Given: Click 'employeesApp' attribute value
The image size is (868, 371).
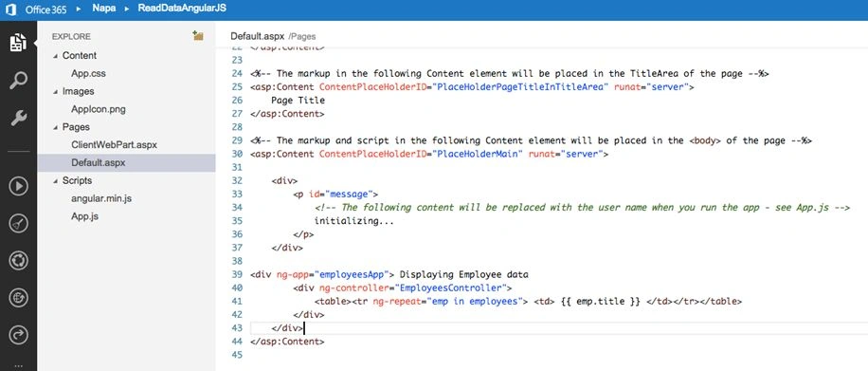Looking at the screenshot, I should click(x=354, y=274).
